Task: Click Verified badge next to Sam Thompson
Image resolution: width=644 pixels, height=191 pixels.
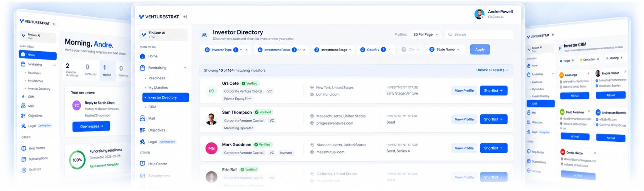Action: (263, 112)
